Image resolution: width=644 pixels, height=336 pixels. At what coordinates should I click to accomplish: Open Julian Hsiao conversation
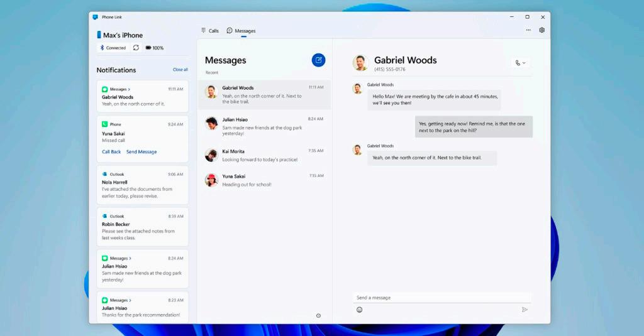pyautogui.click(x=264, y=126)
